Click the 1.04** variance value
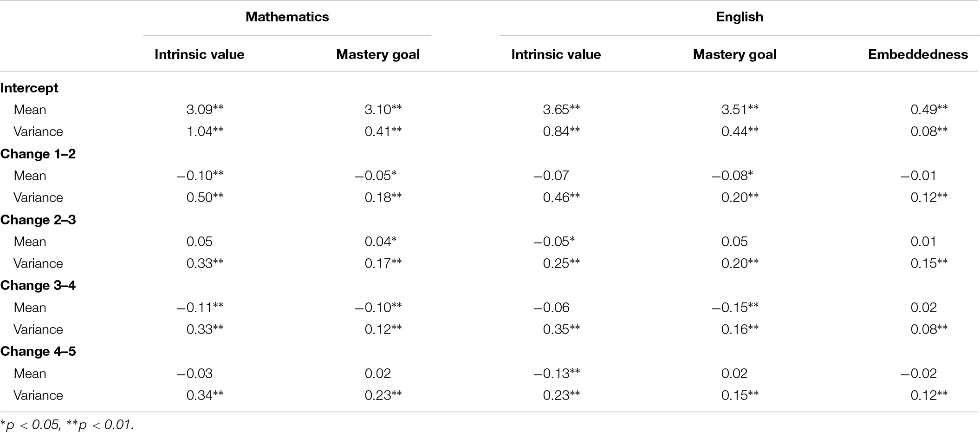 coord(205,131)
